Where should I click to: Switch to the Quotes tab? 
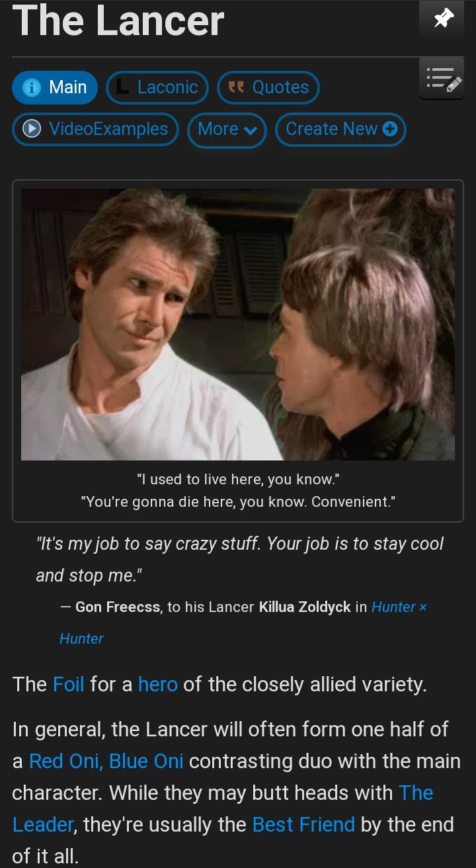pos(268,87)
